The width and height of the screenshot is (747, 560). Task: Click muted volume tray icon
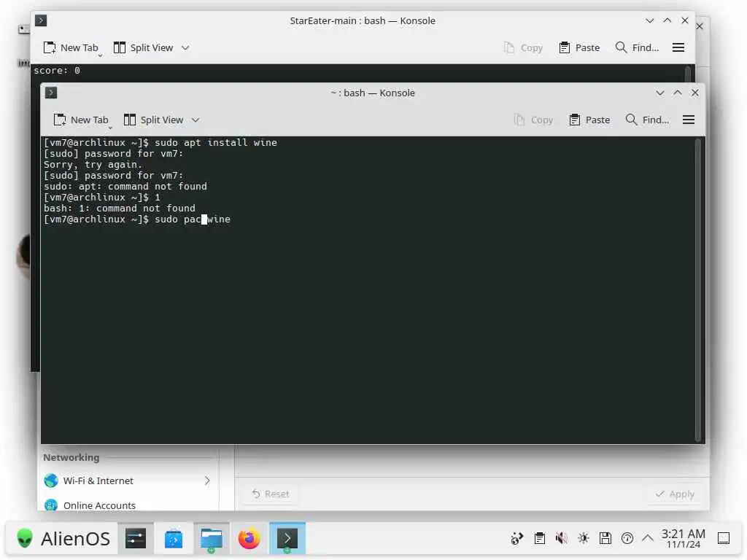(x=561, y=539)
